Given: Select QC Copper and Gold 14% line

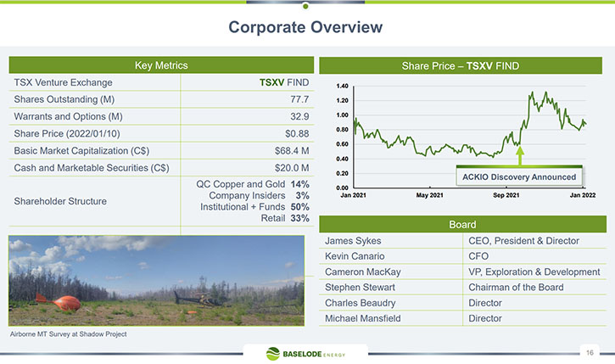Looking at the screenshot, I should click(253, 184).
